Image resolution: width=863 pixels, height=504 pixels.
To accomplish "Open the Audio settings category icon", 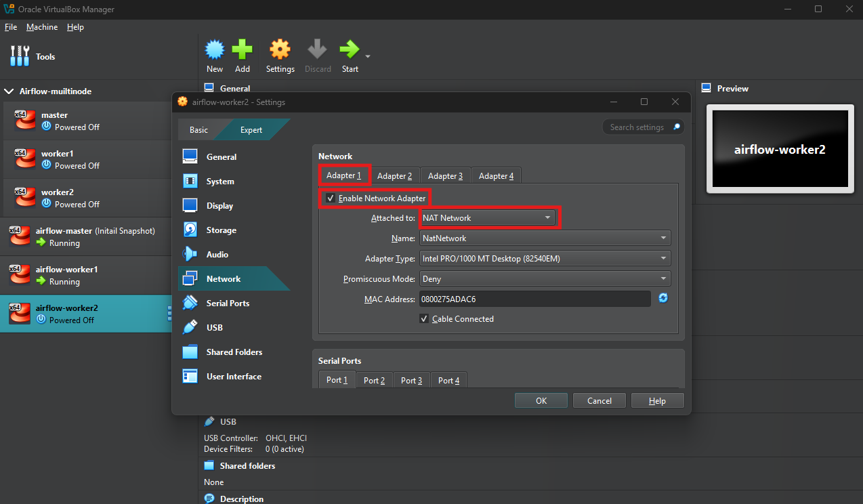I will [190, 254].
